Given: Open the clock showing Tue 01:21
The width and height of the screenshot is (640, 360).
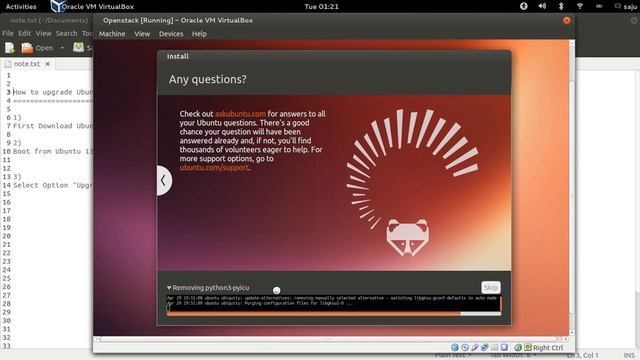Looking at the screenshot, I should (x=322, y=6).
